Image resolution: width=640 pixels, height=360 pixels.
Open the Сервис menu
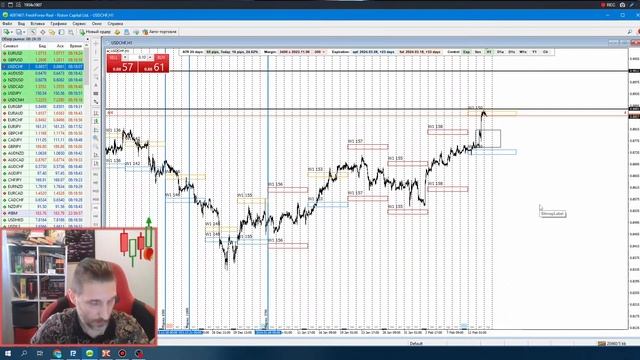(x=79, y=24)
